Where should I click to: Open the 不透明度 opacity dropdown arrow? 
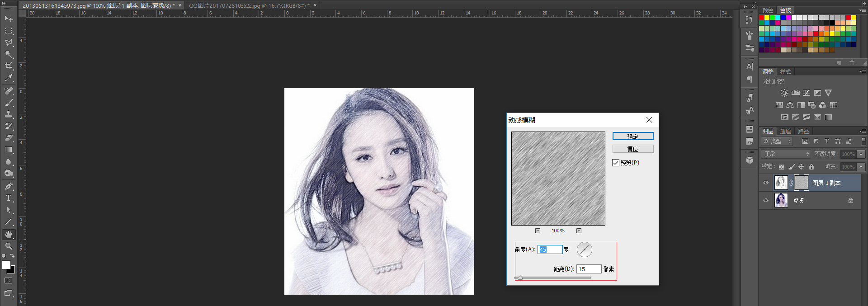[861, 154]
